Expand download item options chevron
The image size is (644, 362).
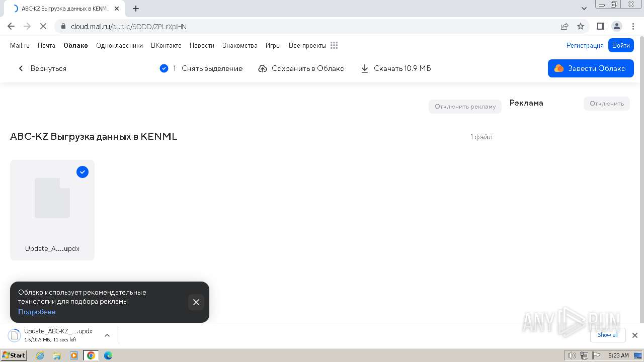coord(107,335)
